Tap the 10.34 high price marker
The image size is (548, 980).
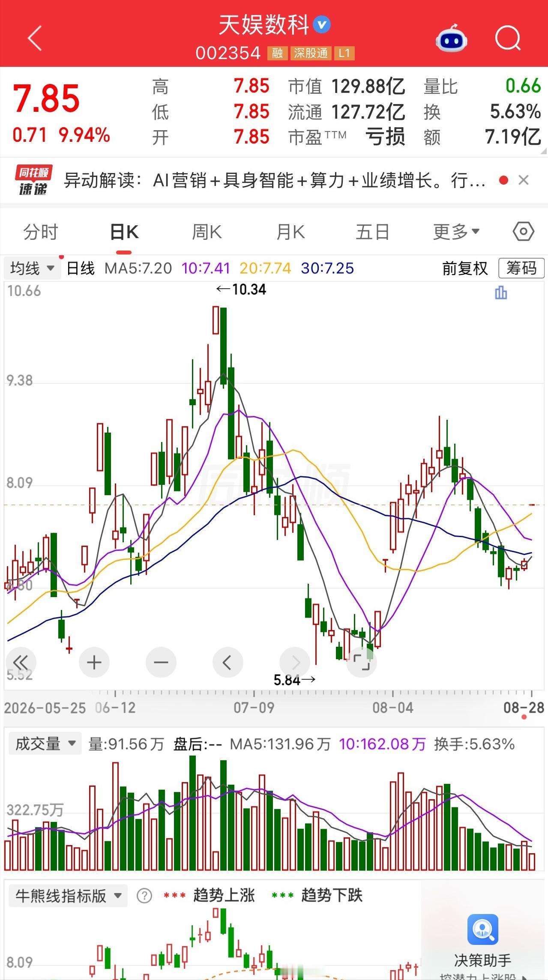(241, 290)
